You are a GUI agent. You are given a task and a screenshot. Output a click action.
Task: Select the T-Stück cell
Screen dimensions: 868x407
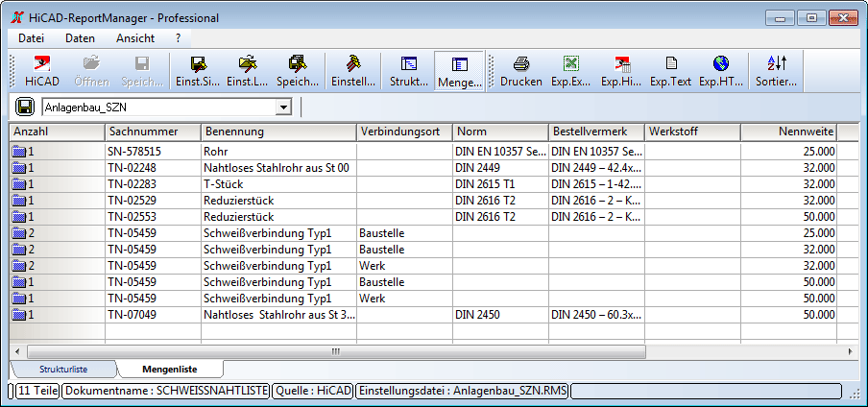click(x=278, y=184)
